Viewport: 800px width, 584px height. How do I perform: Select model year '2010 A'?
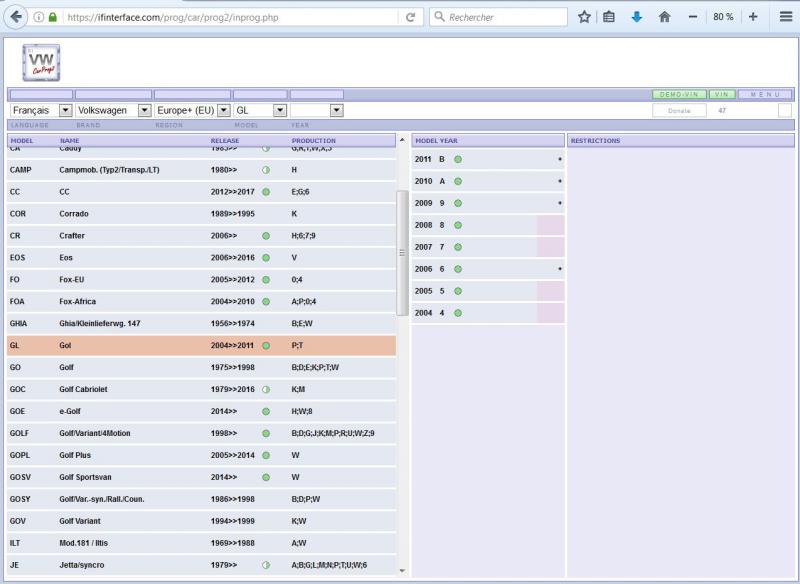pyautogui.click(x=488, y=181)
